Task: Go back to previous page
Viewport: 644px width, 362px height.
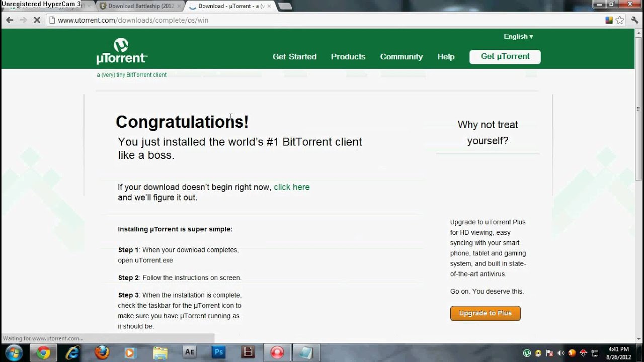Action: (x=10, y=20)
